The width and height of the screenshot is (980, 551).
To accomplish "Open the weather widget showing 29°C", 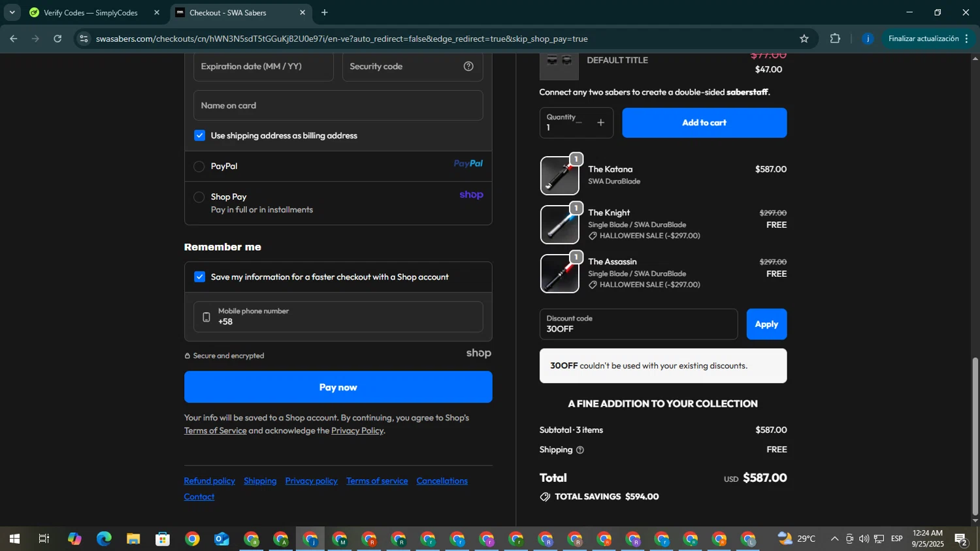I will (x=797, y=539).
